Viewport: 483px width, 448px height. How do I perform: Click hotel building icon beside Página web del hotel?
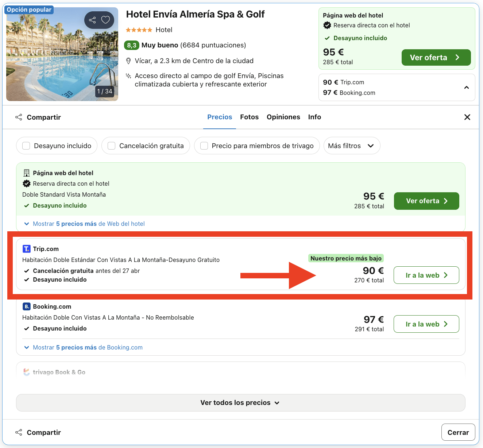coord(27,173)
